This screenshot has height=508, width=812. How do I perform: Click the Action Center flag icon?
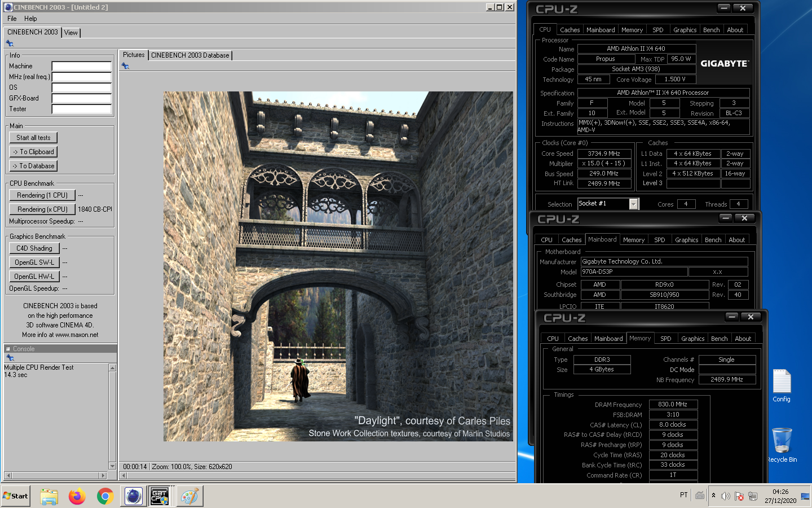click(x=739, y=496)
